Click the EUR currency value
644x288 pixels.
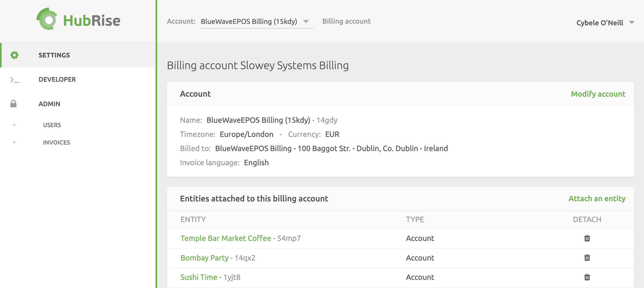tap(332, 134)
